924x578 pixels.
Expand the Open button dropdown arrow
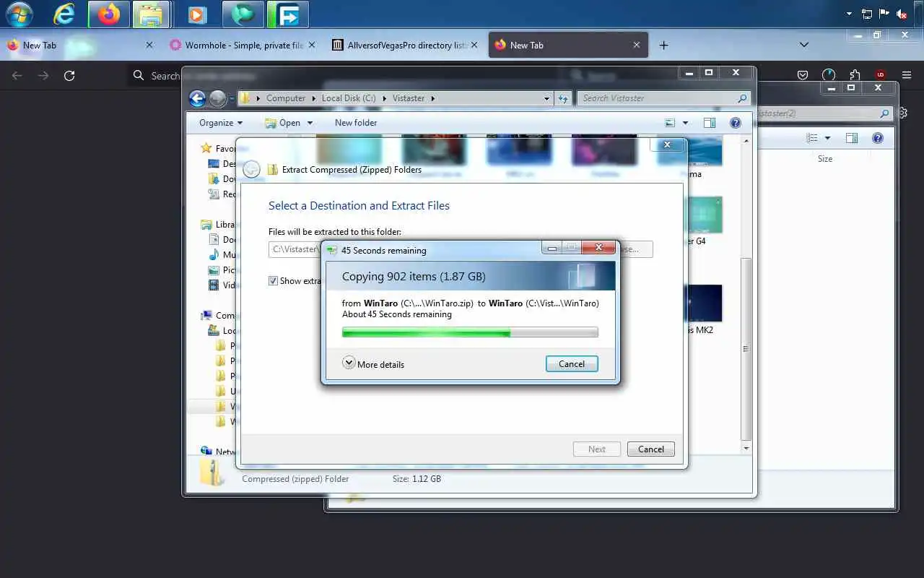pyautogui.click(x=310, y=123)
